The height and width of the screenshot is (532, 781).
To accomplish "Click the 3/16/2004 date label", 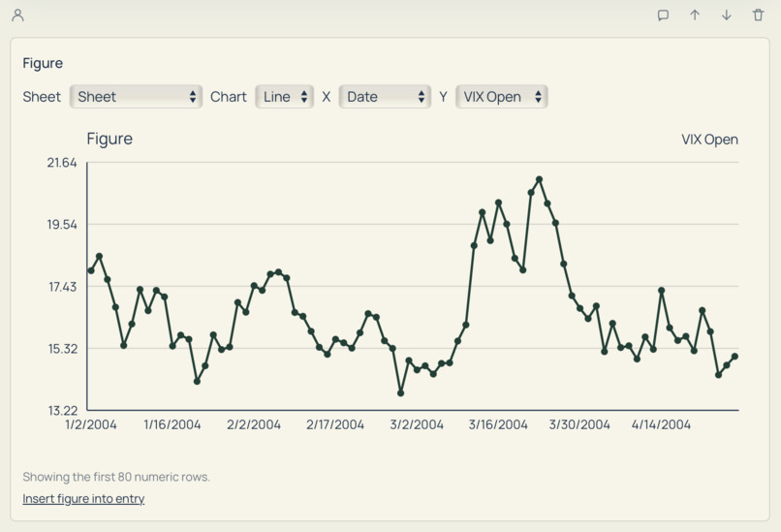I will point(498,424).
